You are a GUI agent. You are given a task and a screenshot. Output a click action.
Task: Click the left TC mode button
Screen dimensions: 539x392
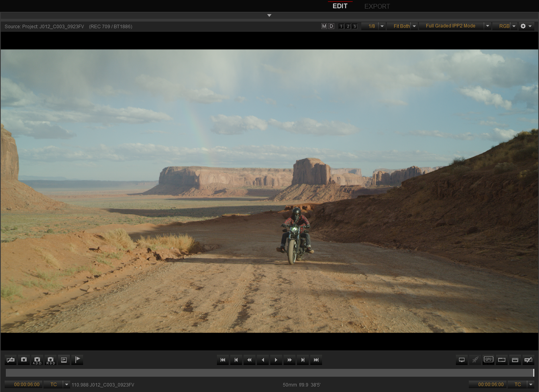pos(53,385)
